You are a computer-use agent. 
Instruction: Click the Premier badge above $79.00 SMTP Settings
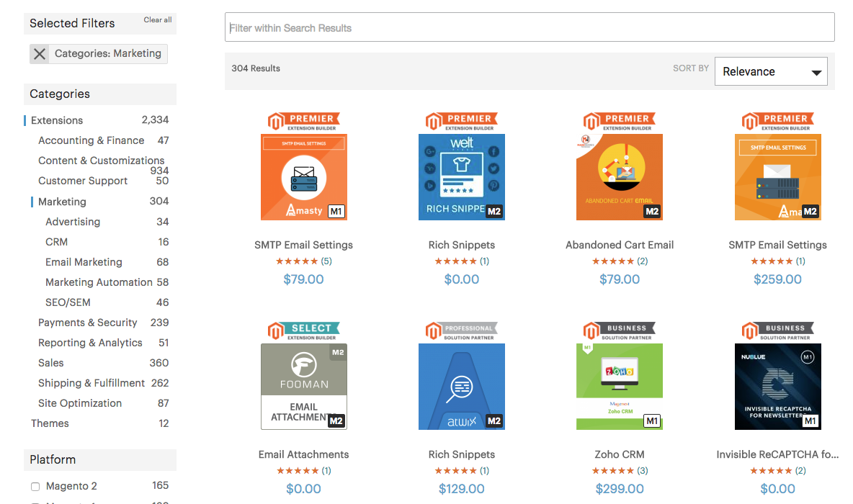[x=303, y=122]
